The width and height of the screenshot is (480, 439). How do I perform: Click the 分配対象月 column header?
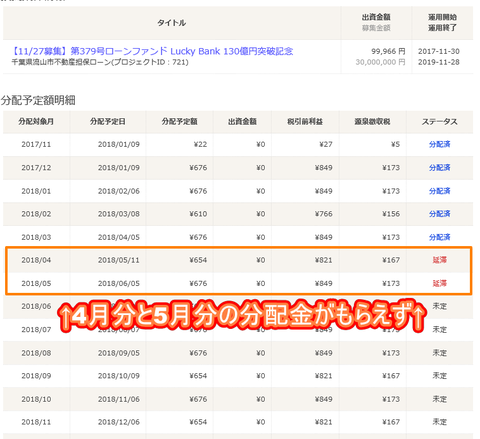(x=36, y=122)
